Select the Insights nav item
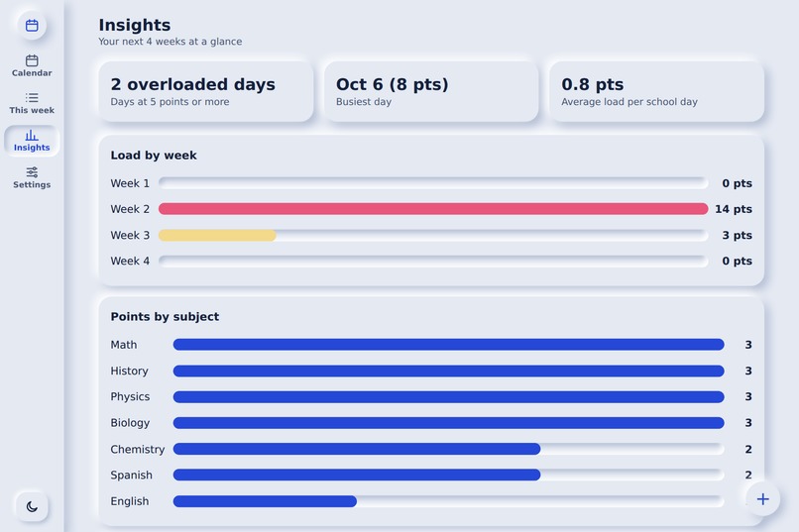Screen dimensions: 799x532 (32, 141)
